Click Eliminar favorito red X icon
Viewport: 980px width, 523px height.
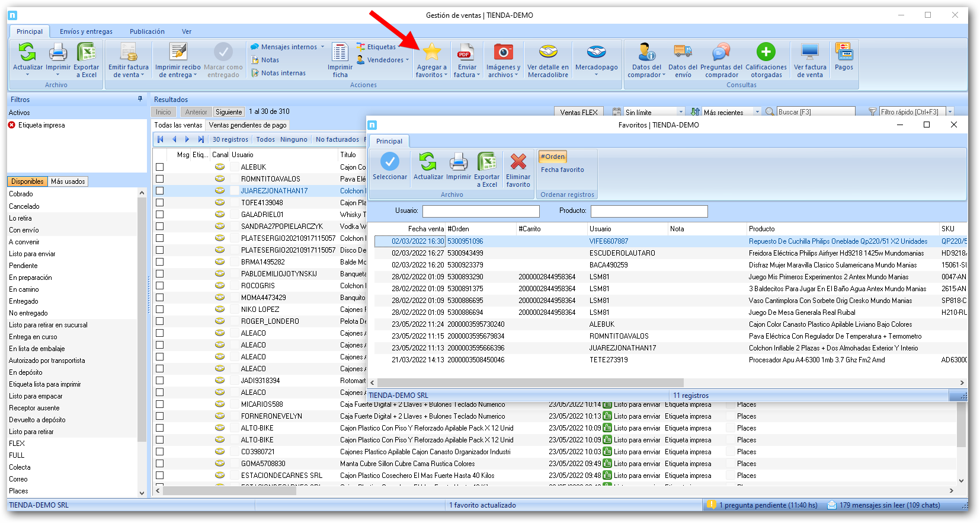(518, 162)
